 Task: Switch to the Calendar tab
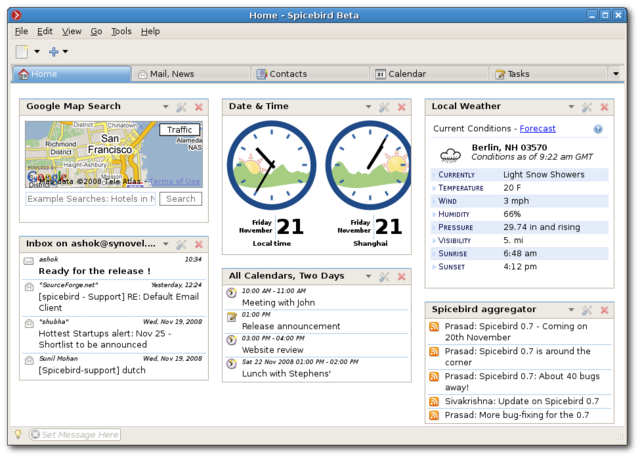tap(429, 74)
